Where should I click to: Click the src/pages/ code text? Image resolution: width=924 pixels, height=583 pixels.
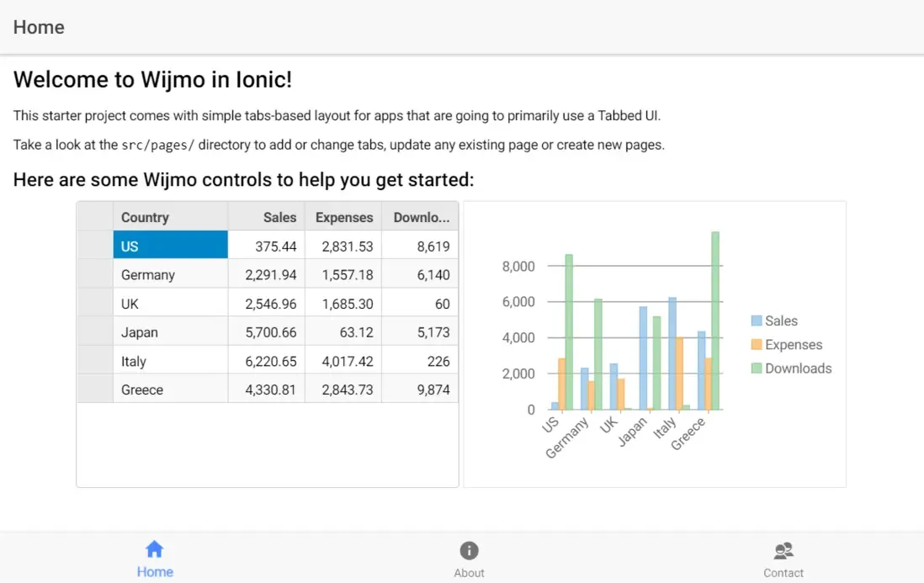click(157, 145)
